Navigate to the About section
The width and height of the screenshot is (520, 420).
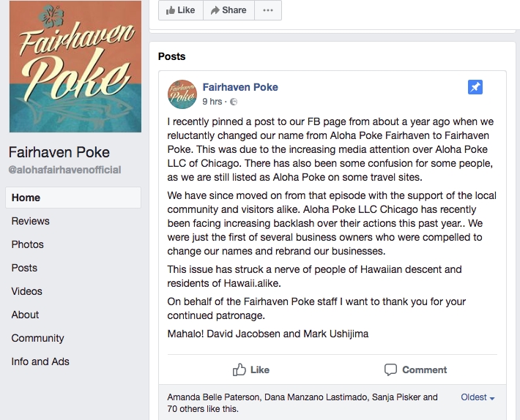pos(26,315)
